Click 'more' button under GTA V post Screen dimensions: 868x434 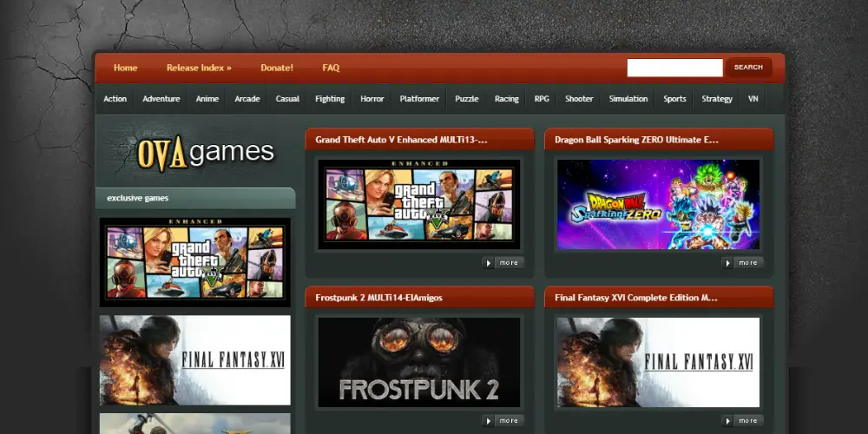[x=503, y=263]
